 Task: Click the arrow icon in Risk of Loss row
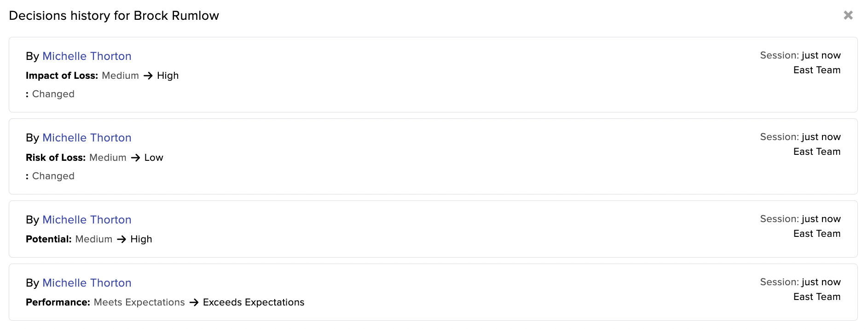click(135, 158)
